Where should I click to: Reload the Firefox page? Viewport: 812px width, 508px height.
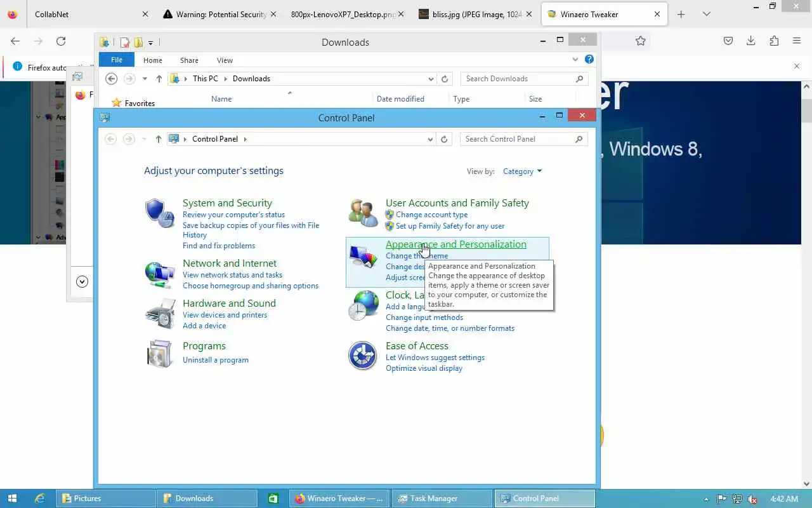pyautogui.click(x=61, y=41)
